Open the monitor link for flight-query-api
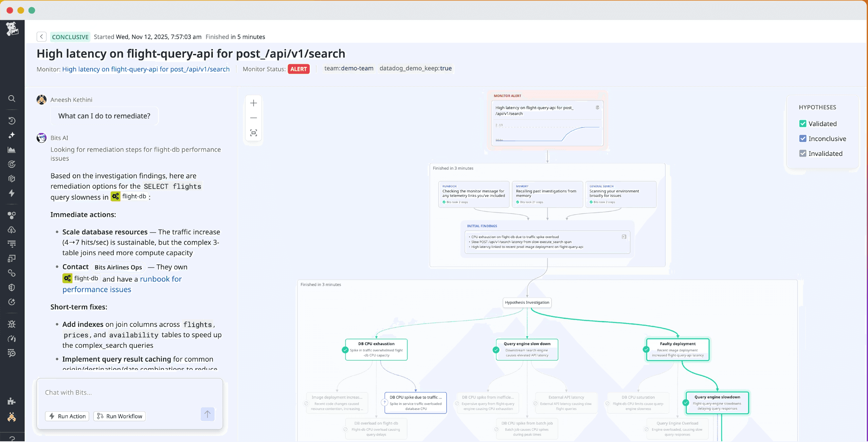 [146, 69]
